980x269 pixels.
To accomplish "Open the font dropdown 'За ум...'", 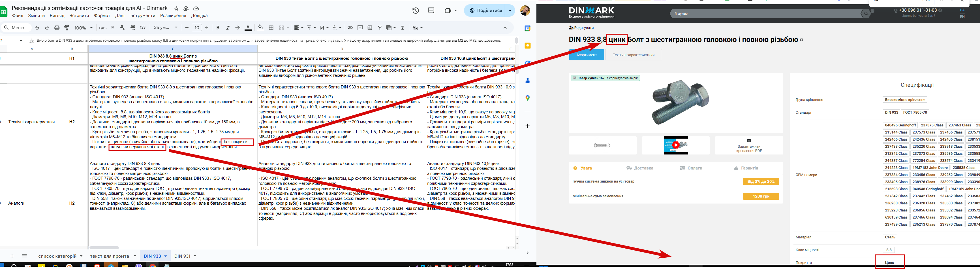I will tap(166, 28).
